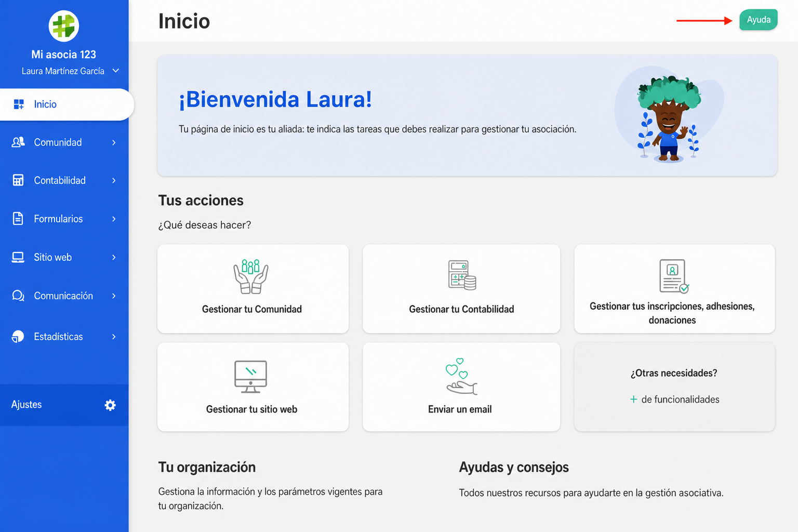
Task: Click the Enviar un email card
Action: coord(461,387)
